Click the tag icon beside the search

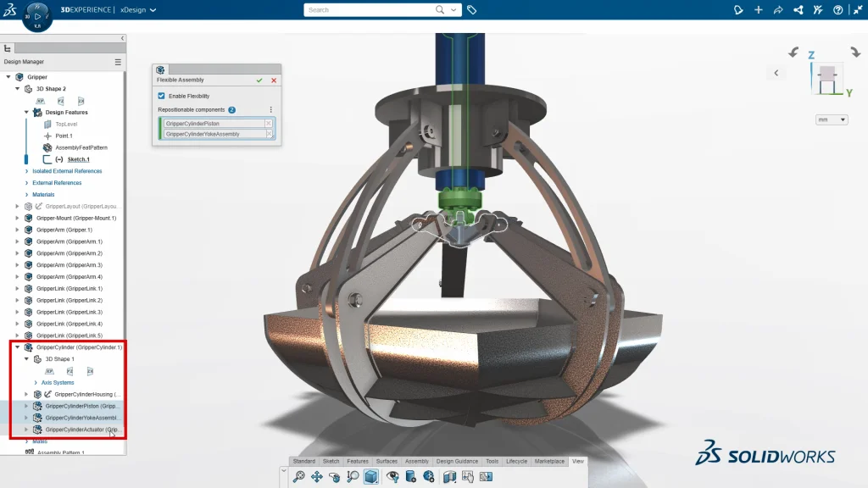pyautogui.click(x=471, y=10)
